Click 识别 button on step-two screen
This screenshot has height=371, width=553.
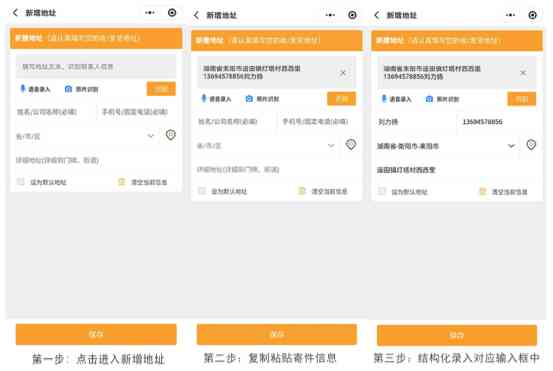click(341, 99)
